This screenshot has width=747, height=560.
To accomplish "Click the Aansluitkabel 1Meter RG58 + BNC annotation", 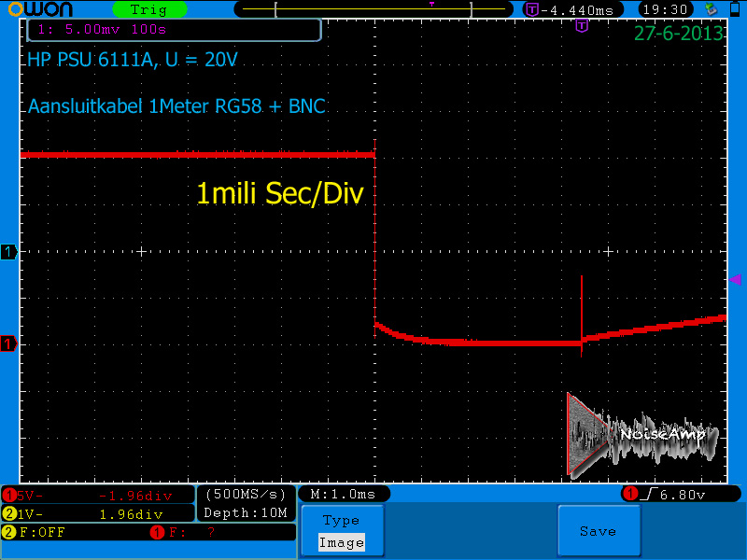I will click(176, 106).
